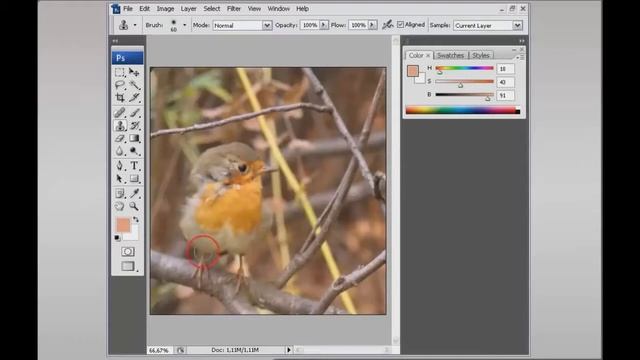Collapse the right panel dock arrows

[x=522, y=41]
